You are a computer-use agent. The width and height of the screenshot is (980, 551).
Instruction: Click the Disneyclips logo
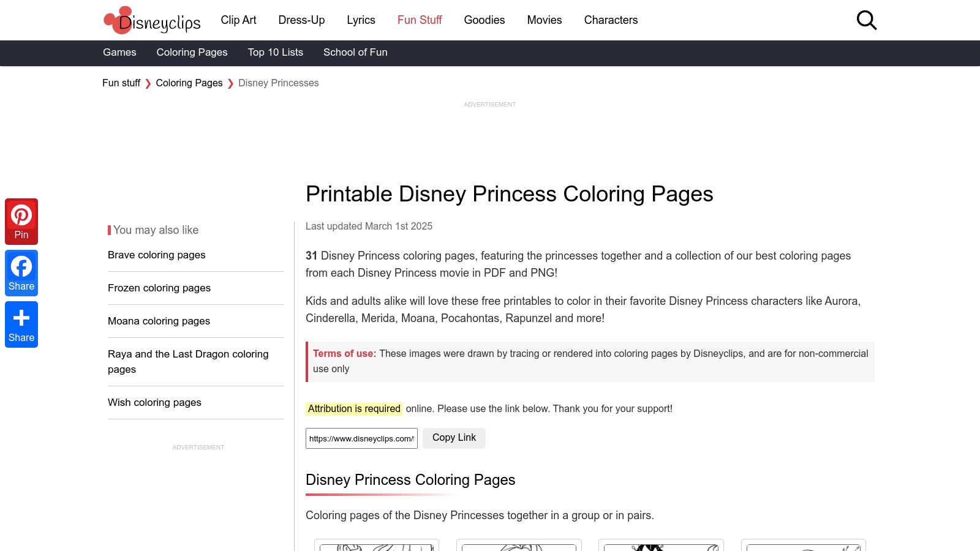tap(151, 20)
